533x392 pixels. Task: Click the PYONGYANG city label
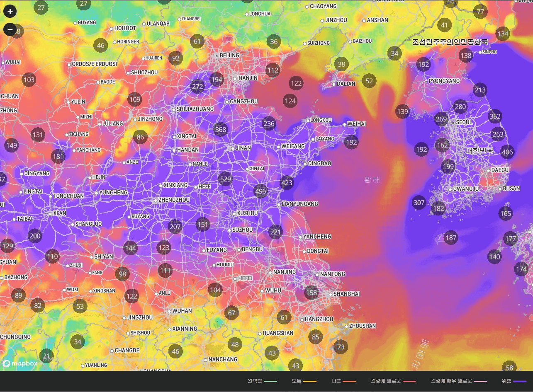444,81
